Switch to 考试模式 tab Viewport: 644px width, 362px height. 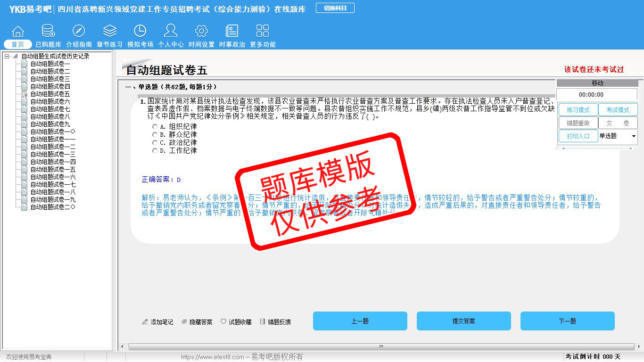[x=618, y=110]
